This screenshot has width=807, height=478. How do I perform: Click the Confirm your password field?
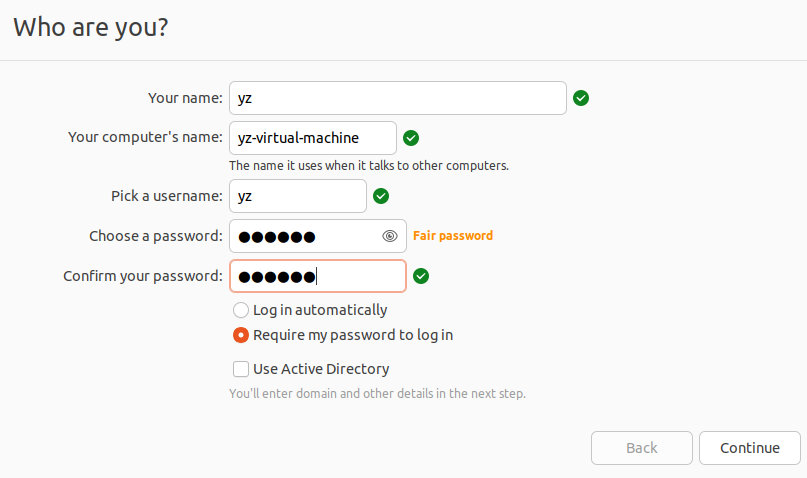coord(317,276)
